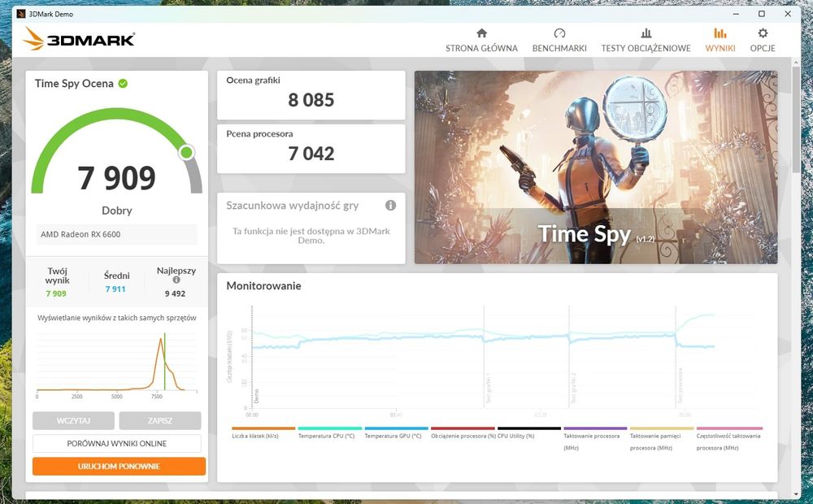Click the Ocena grafiki score 8 085
Image resolution: width=813 pixels, height=504 pixels.
point(311,99)
